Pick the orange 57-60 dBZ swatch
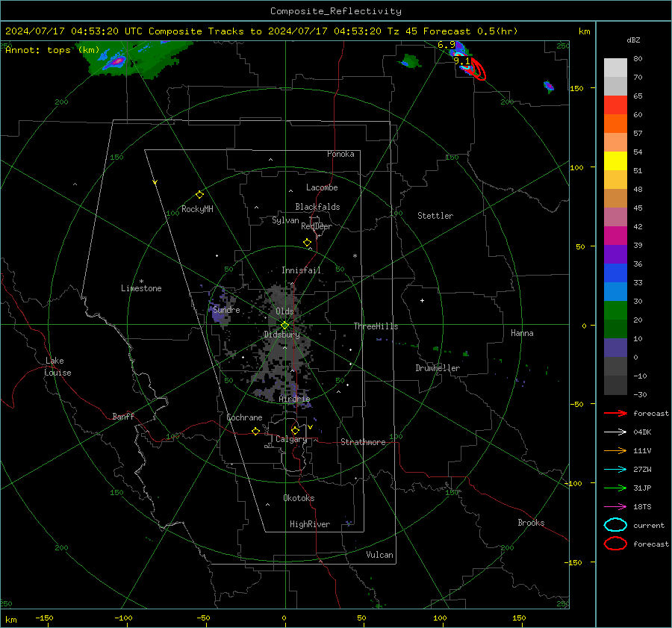The image size is (672, 628). (x=615, y=124)
